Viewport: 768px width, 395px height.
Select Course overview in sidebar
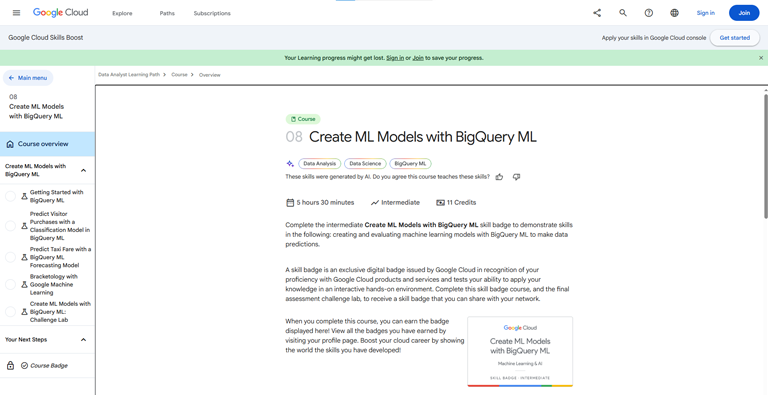click(x=48, y=144)
